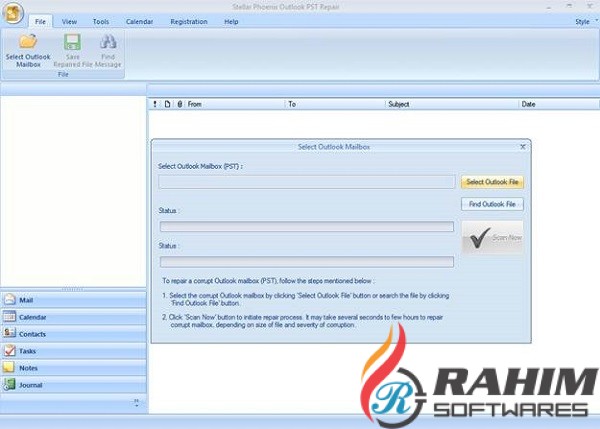Click the Notes icon in navigation pane
The width and height of the screenshot is (600, 429).
9,367
